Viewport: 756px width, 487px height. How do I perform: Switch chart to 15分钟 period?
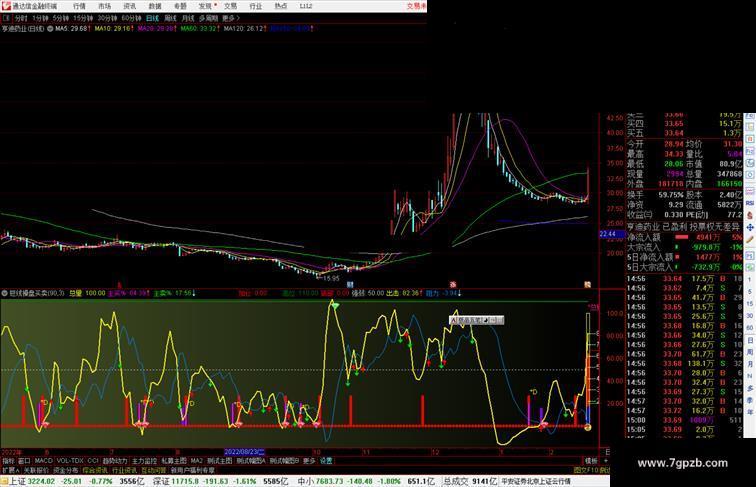[83, 18]
